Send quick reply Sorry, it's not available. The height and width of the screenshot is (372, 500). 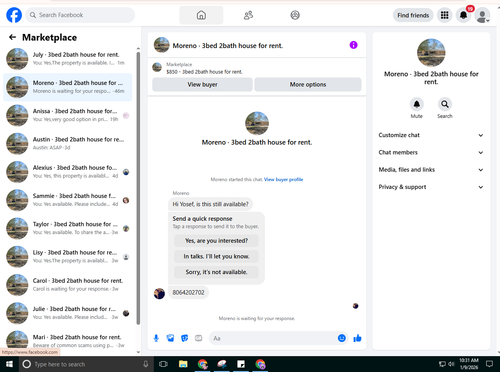pyautogui.click(x=216, y=272)
